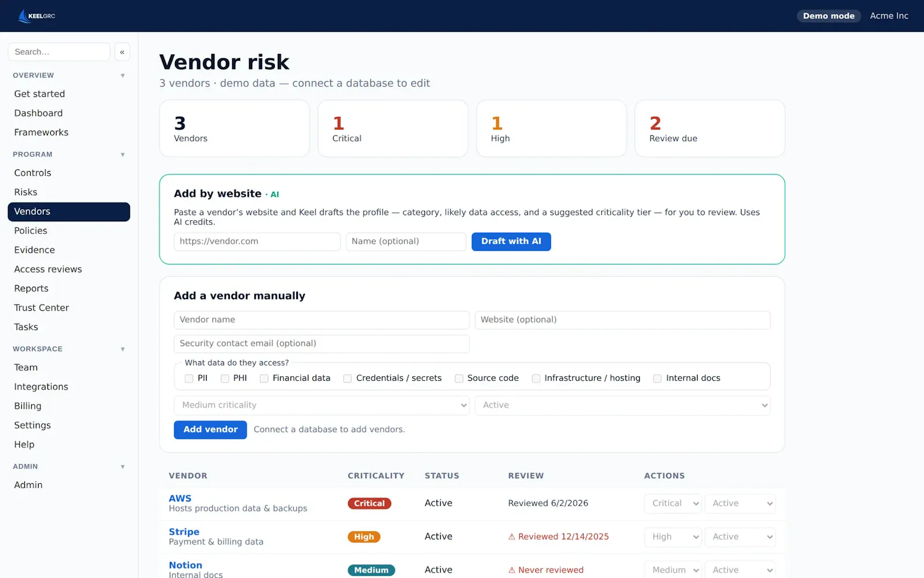
Task: Open the manual form Active status dropdown
Action: [623, 405]
